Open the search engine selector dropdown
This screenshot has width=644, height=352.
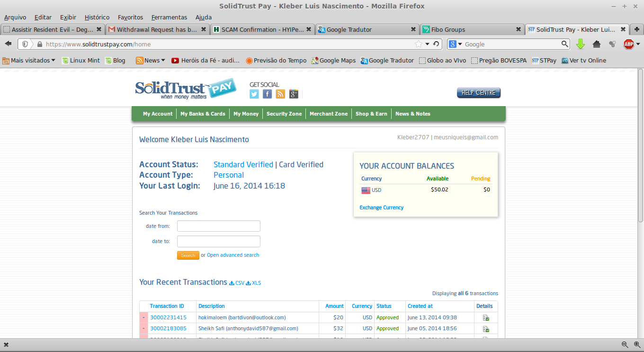[456, 44]
